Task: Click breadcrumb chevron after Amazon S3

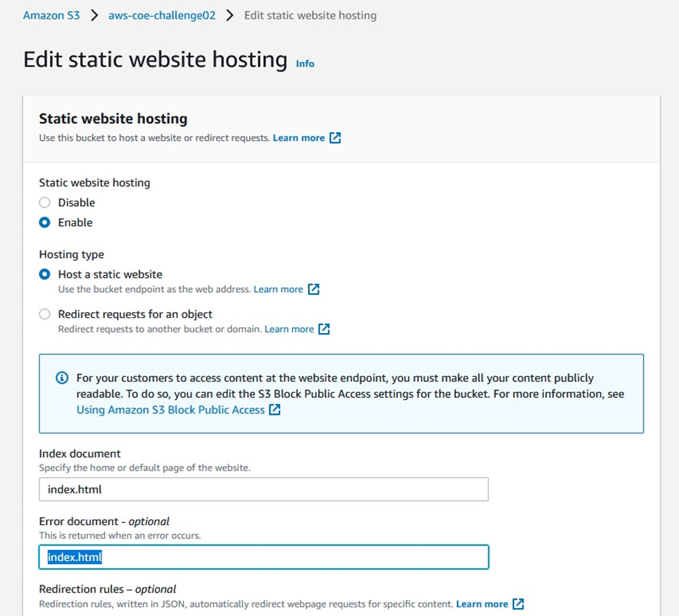Action: tap(94, 15)
